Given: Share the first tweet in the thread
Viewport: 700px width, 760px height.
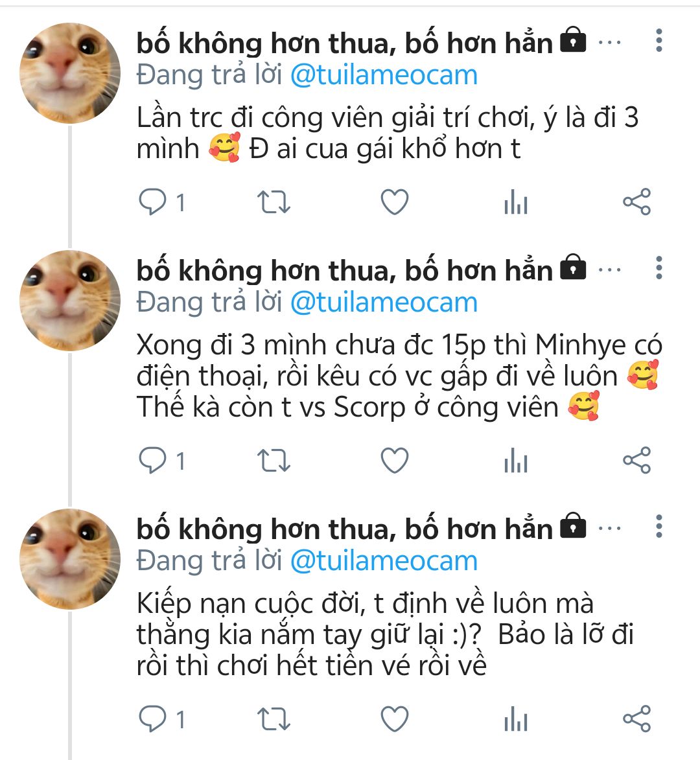Looking at the screenshot, I should [x=636, y=203].
